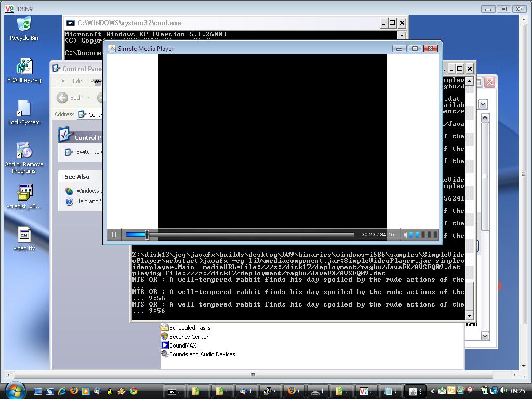Click the Back button in Control Panel

click(70, 98)
